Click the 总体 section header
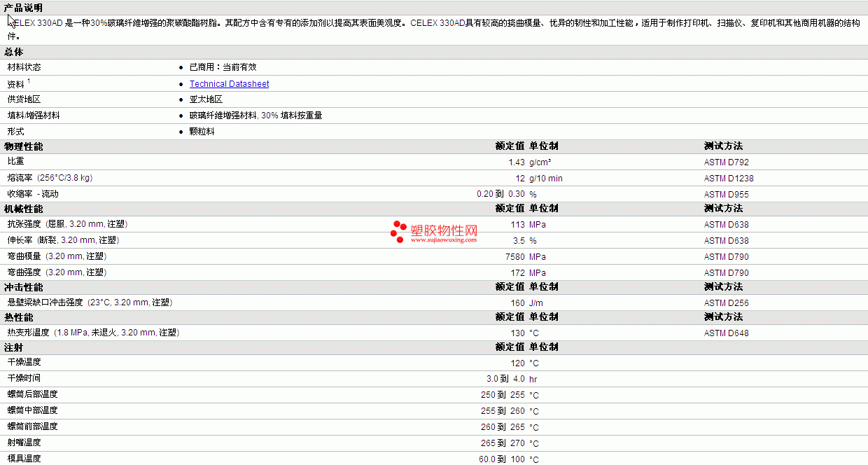The width and height of the screenshot is (868, 465). click(13, 52)
